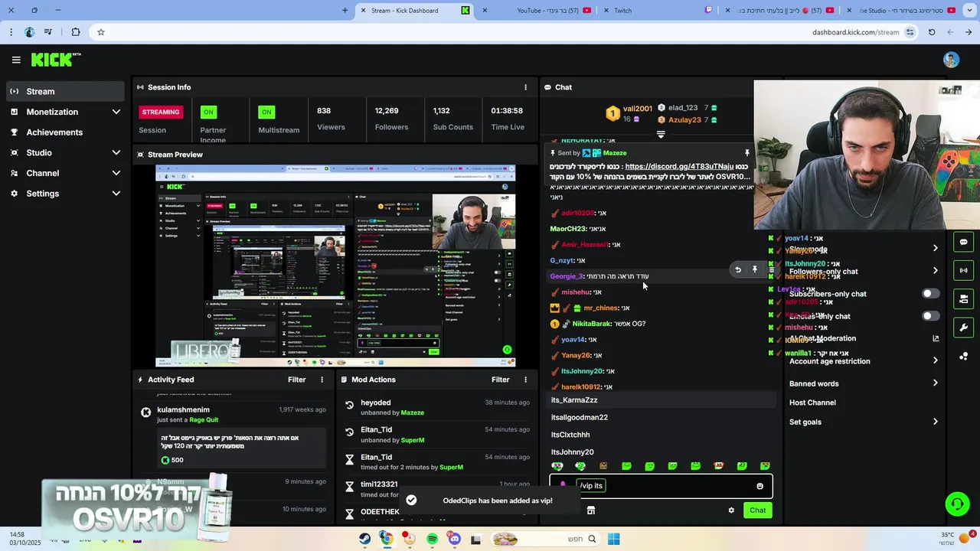The image size is (980, 551).
Task: Select Stream in left sidebar
Action: pos(65,91)
